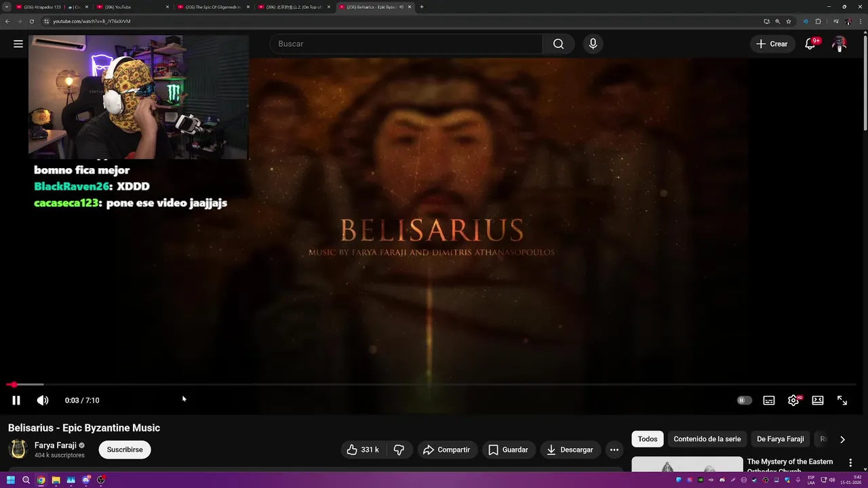Click the search magnifier button
The image size is (868, 488).
click(558, 43)
